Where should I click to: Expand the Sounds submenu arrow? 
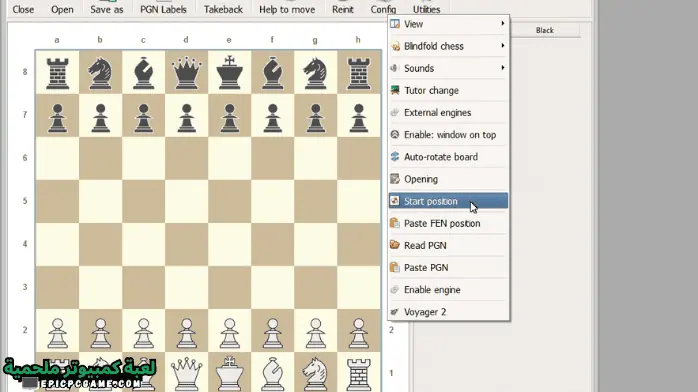coord(503,68)
